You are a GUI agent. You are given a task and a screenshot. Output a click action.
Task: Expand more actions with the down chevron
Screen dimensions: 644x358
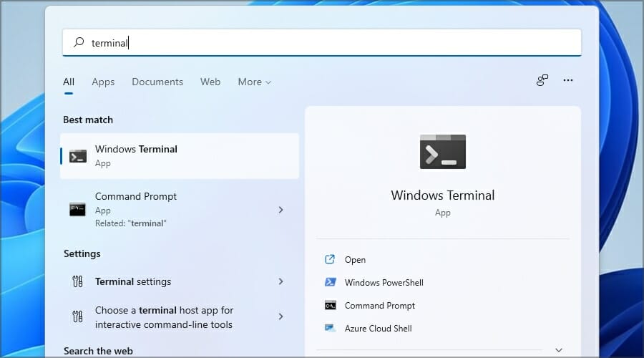pos(559,350)
